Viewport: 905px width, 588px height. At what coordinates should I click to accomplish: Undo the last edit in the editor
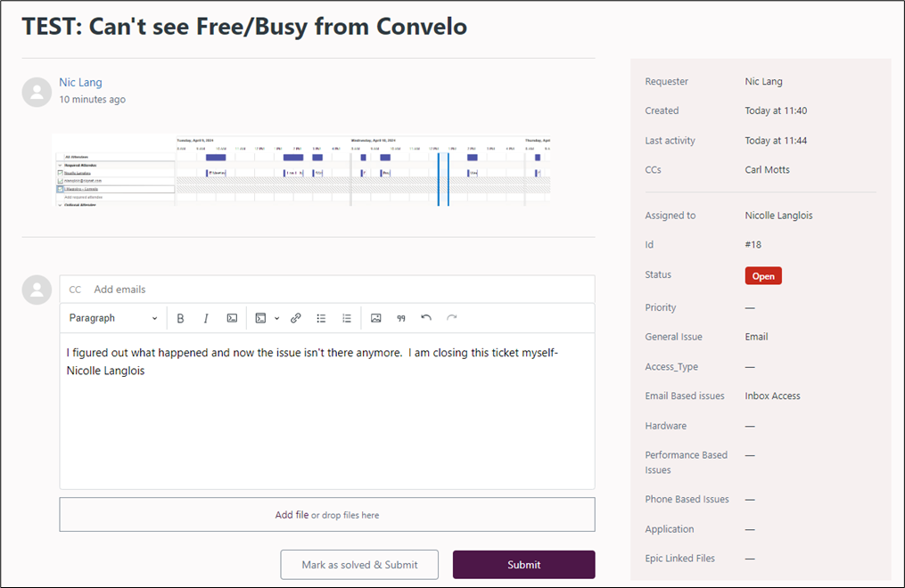[426, 318]
